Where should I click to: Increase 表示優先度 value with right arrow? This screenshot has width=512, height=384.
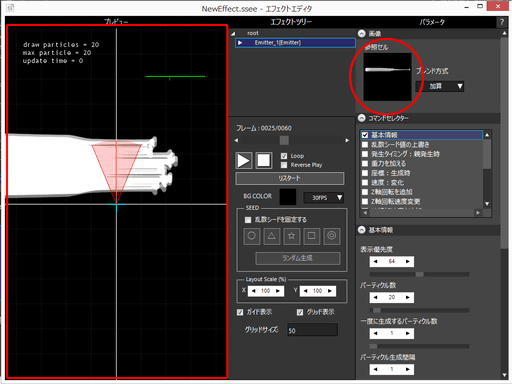[x=408, y=261]
